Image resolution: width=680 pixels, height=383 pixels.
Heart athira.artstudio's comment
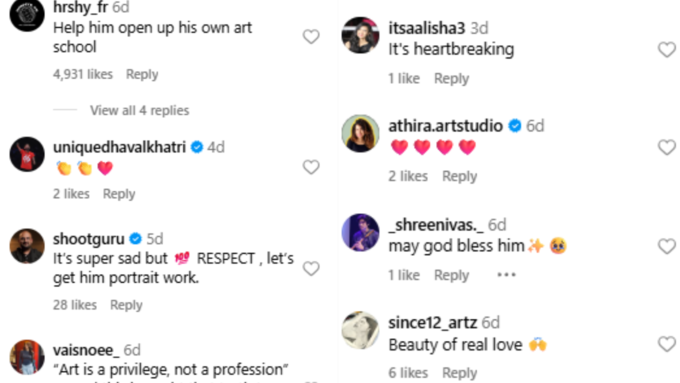(x=667, y=147)
